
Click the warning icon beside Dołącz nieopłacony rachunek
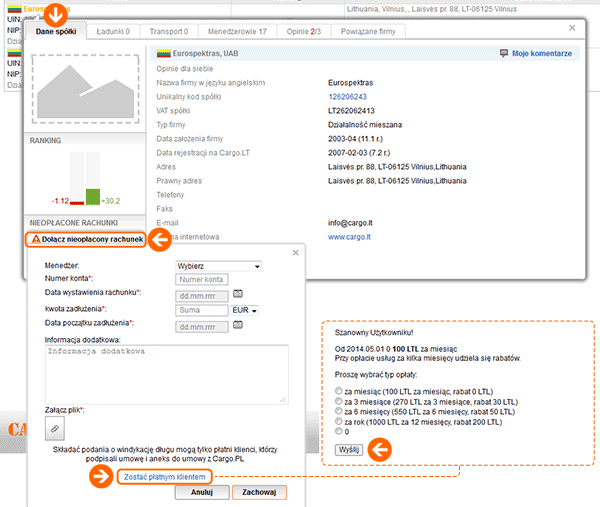point(36,239)
